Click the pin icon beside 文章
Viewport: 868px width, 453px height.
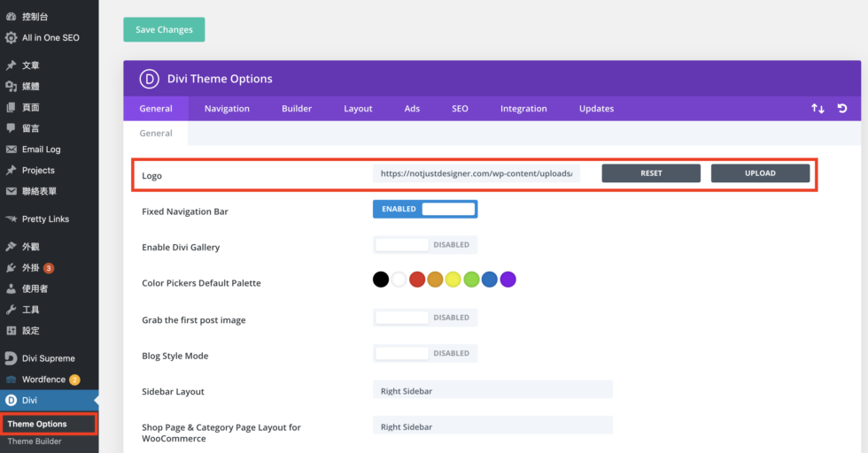(11, 65)
